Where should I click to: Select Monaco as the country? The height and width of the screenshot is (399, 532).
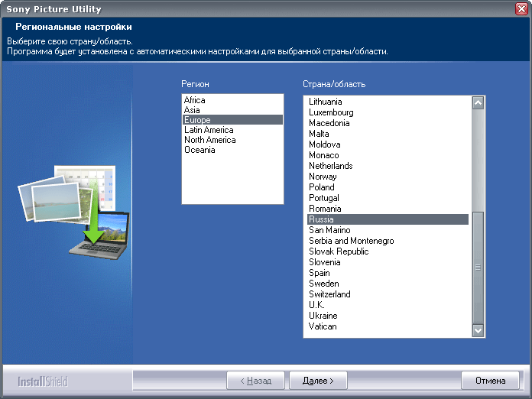tap(388, 155)
